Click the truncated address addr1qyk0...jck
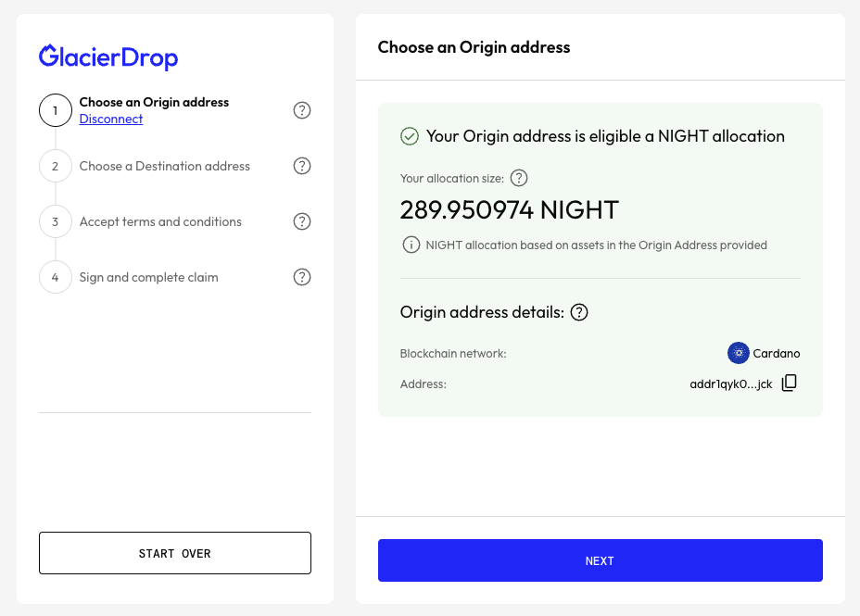The height and width of the screenshot is (616, 860). pyautogui.click(x=731, y=383)
